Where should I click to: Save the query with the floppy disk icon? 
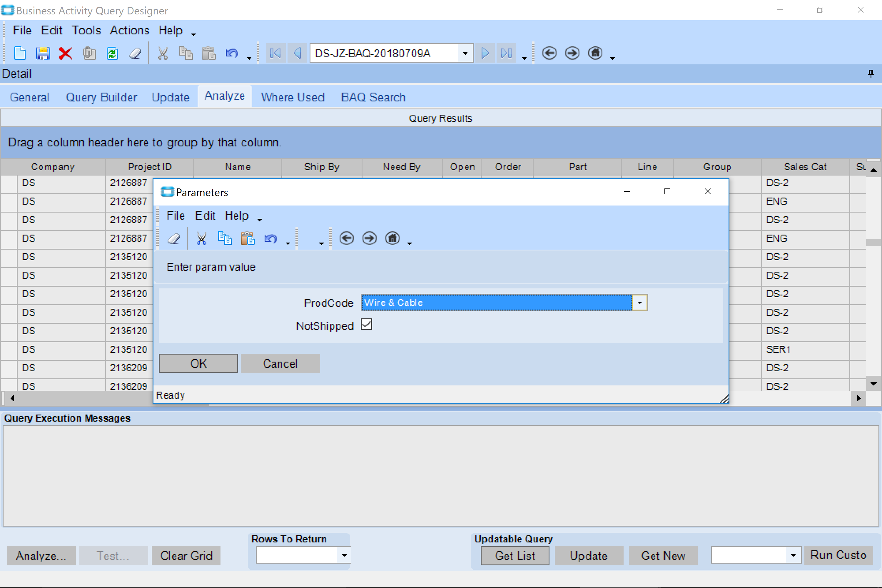tap(43, 53)
